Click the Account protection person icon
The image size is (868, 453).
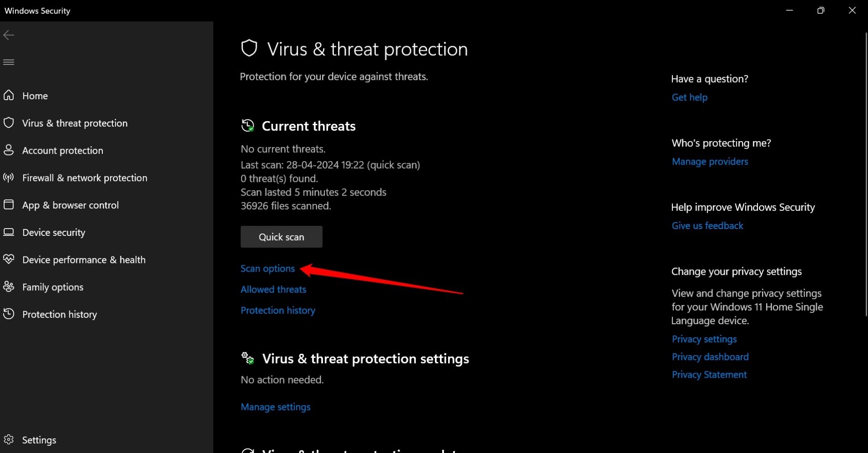[9, 150]
